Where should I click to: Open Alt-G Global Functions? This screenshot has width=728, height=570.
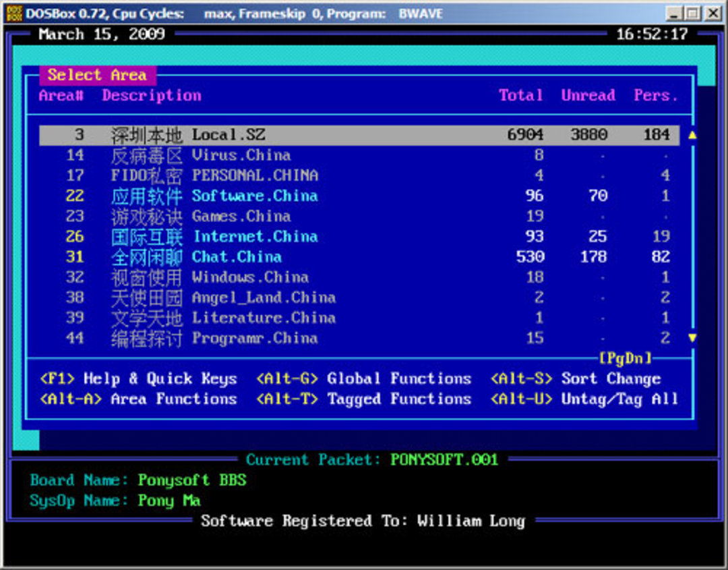(363, 379)
